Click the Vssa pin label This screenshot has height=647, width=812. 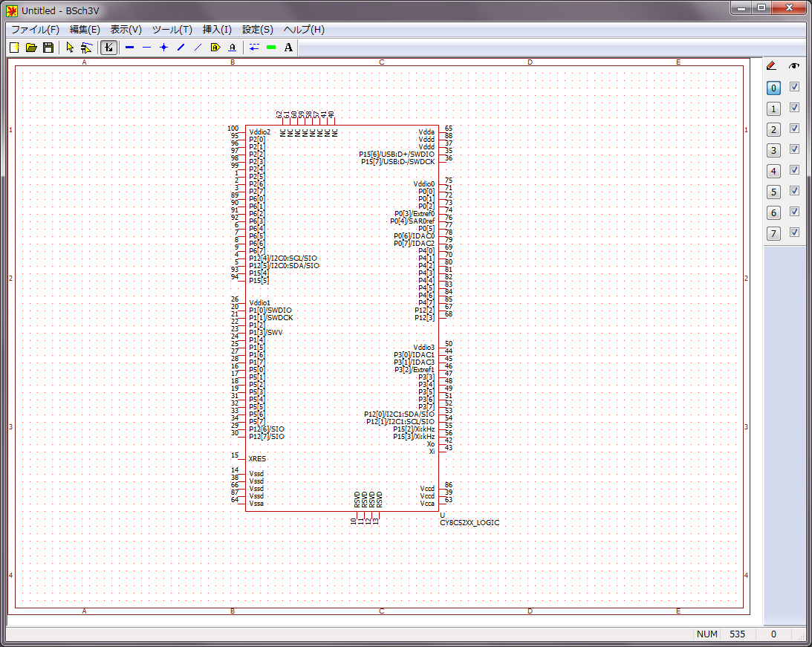pyautogui.click(x=256, y=504)
